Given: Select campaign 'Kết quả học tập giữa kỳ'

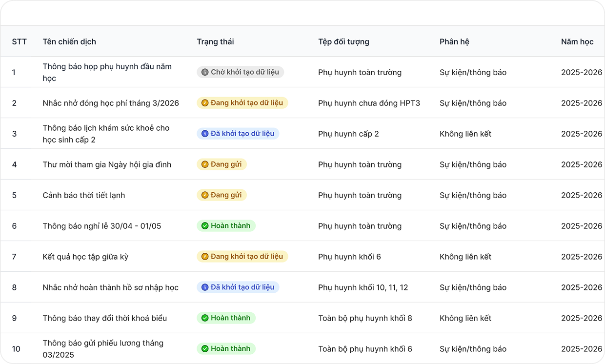Looking at the screenshot, I should click(x=85, y=257).
